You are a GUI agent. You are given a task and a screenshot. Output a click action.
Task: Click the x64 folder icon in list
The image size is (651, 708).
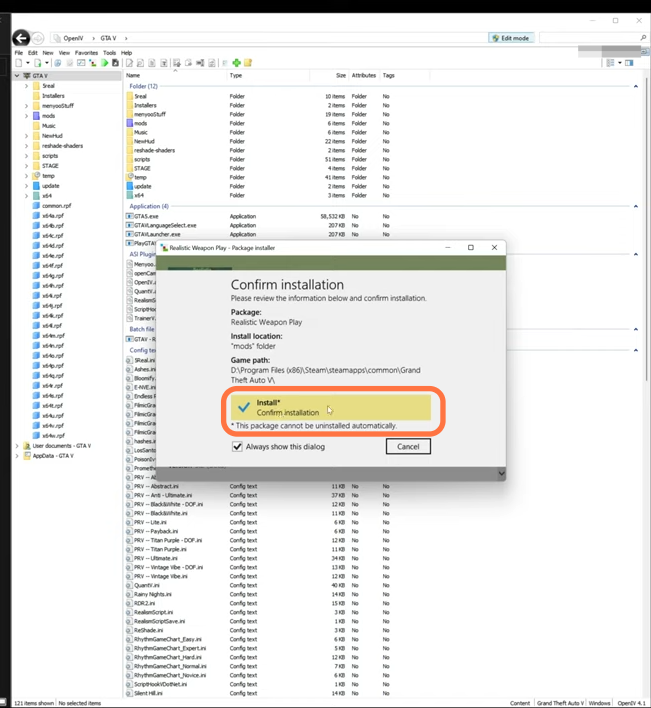tap(130, 195)
